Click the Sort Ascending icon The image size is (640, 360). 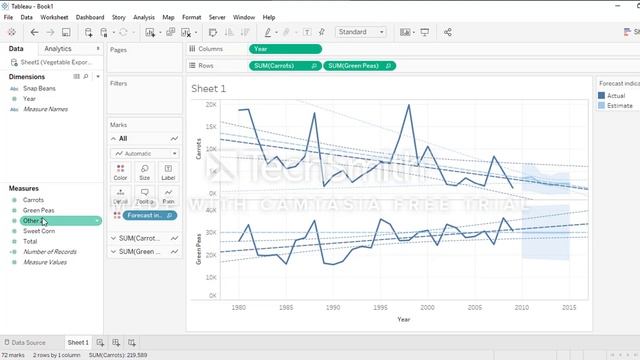click(x=229, y=32)
